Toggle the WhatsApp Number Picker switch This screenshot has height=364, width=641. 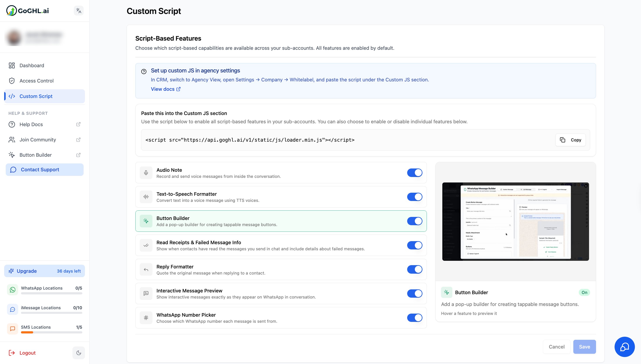[x=415, y=318]
